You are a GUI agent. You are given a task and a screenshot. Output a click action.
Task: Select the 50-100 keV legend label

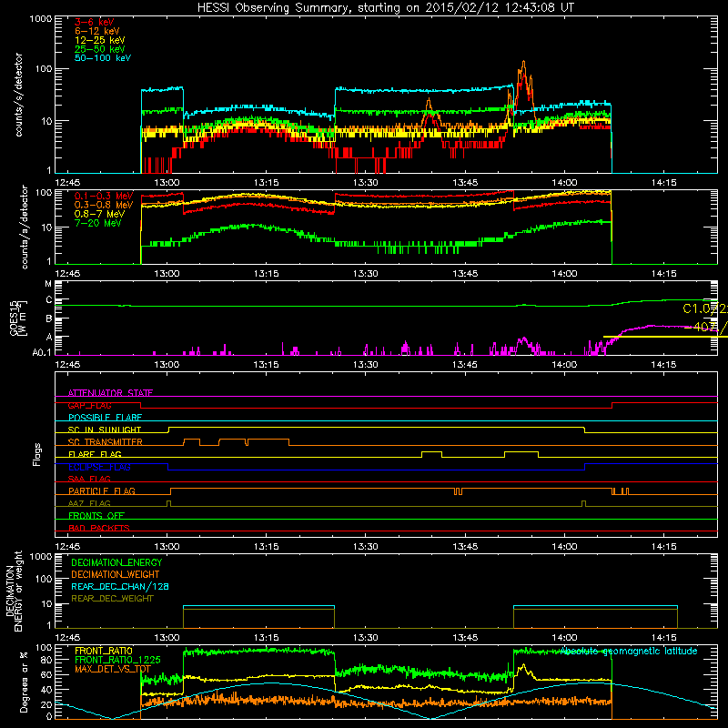point(103,58)
